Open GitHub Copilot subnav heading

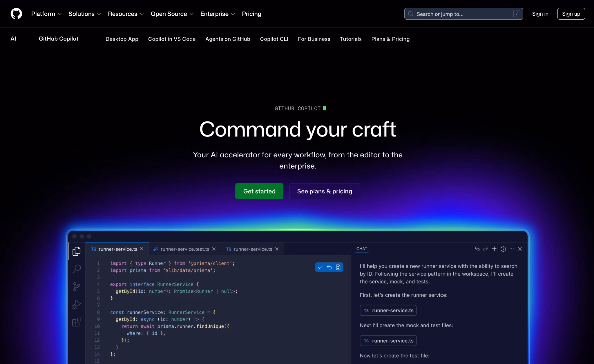point(59,39)
